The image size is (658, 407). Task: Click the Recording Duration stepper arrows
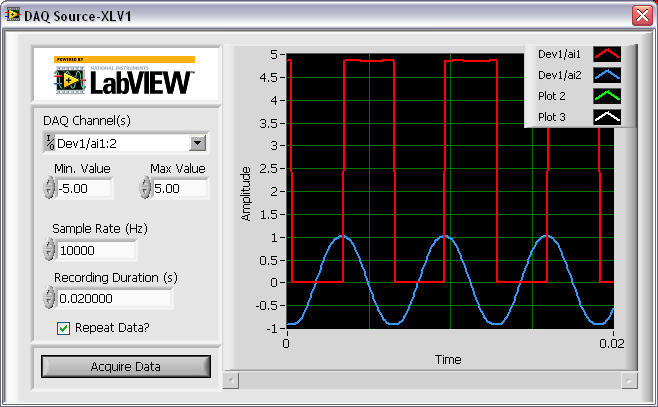click(49, 297)
